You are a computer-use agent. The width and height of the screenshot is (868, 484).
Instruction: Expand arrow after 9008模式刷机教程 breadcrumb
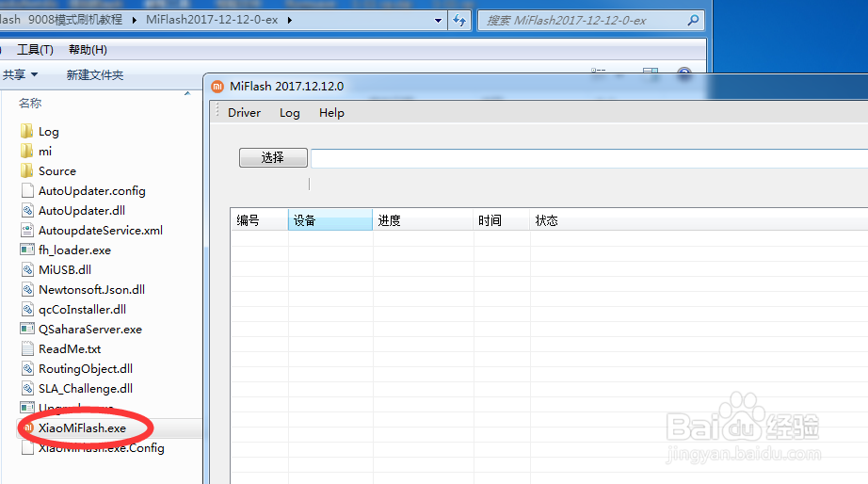134,21
